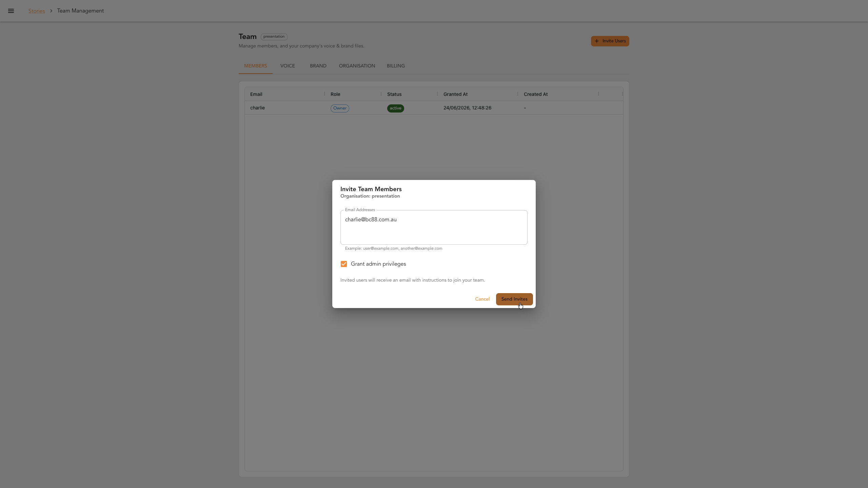Go to the Stories breadcrumb link
This screenshot has height=488, width=868.
[37, 11]
